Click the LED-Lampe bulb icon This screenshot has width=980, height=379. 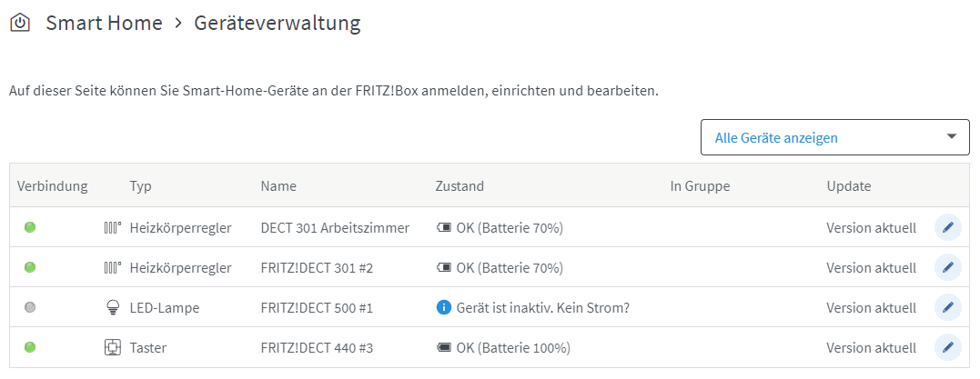tap(113, 308)
